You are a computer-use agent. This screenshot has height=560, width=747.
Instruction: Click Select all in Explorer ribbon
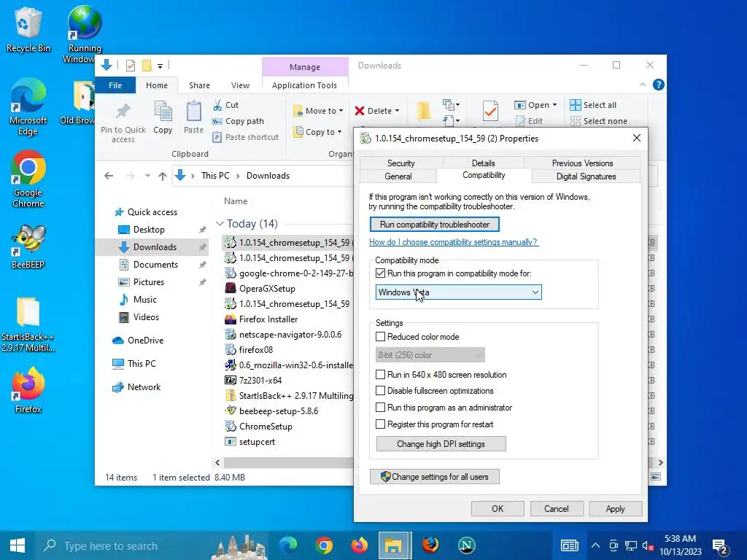pyautogui.click(x=593, y=105)
